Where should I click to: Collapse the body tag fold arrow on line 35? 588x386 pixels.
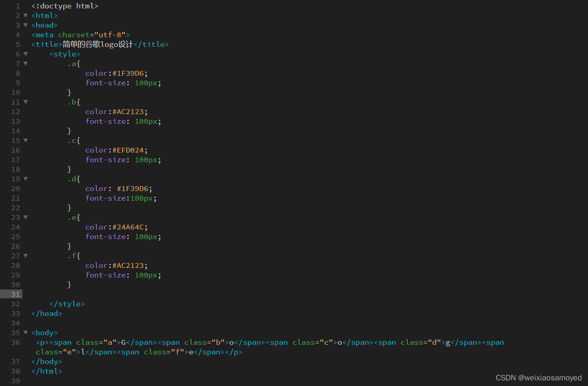pos(26,333)
